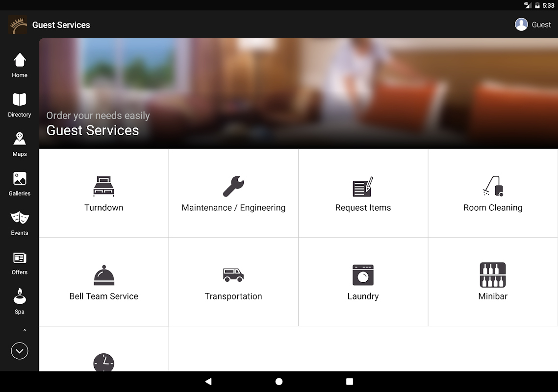Open the Turndown service tile

103,193
